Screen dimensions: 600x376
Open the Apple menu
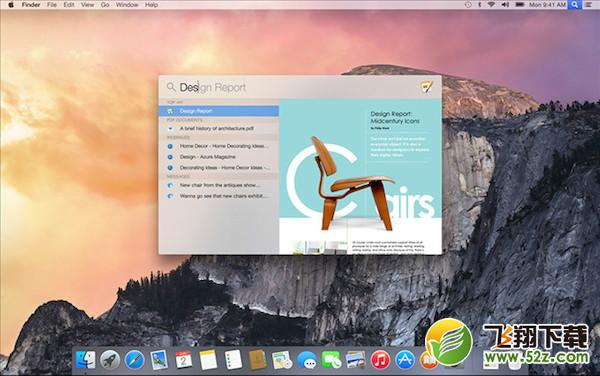(x=11, y=5)
